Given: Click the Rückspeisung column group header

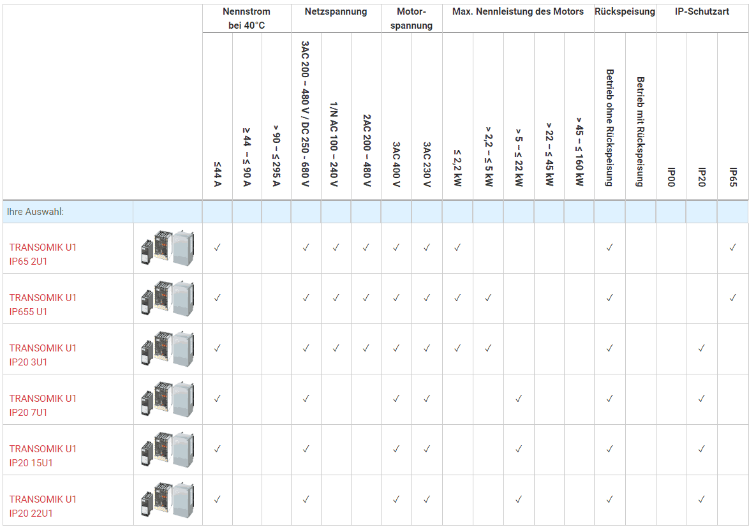Looking at the screenshot, I should point(625,11).
